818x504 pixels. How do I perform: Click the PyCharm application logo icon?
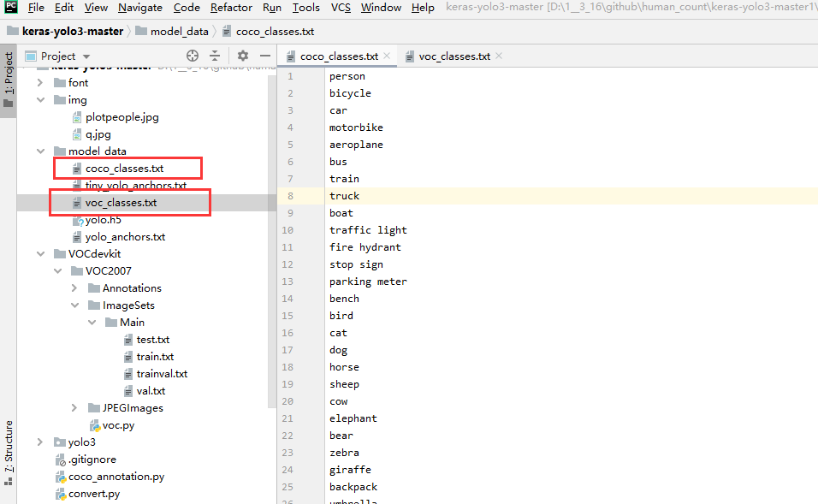(x=10, y=7)
